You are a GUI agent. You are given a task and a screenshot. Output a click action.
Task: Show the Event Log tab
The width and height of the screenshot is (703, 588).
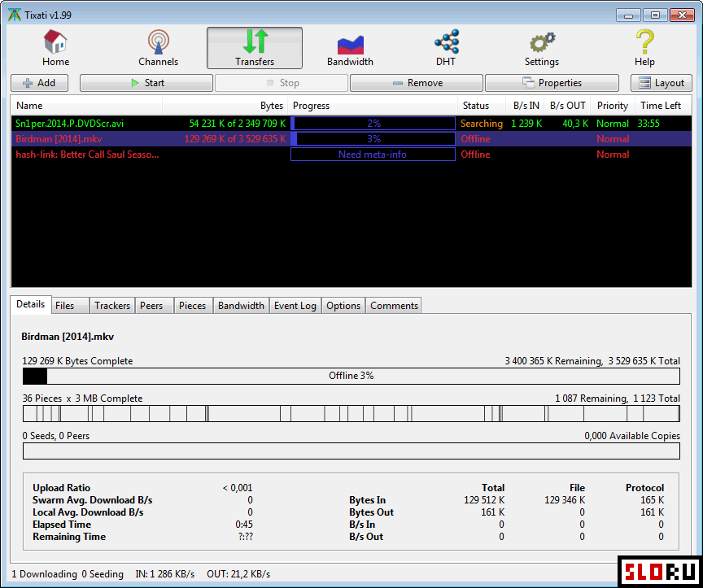tap(295, 306)
